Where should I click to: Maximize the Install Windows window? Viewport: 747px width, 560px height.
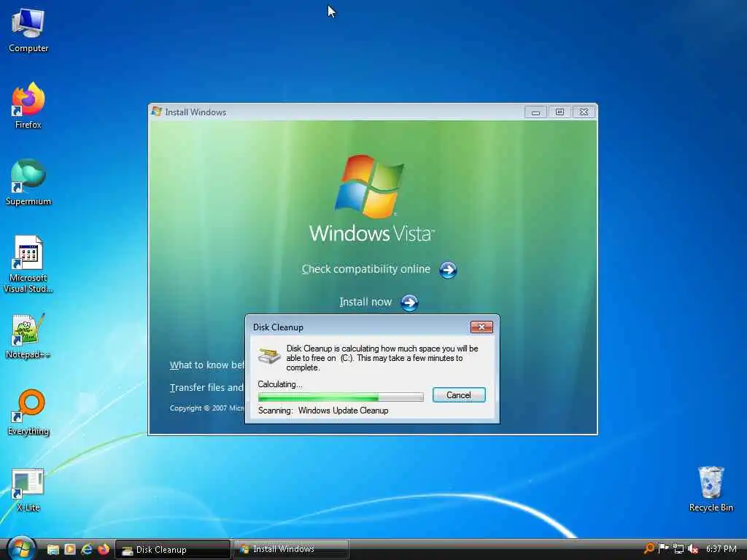560,112
